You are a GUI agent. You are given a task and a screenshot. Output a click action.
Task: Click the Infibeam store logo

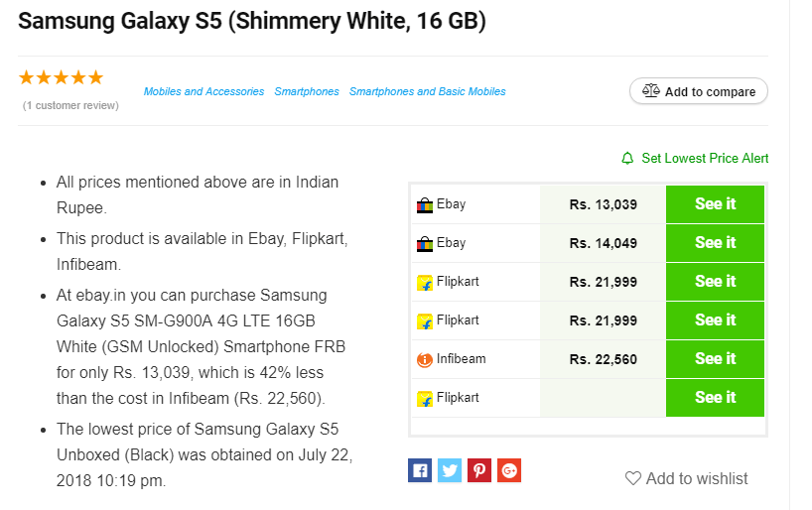coord(425,359)
